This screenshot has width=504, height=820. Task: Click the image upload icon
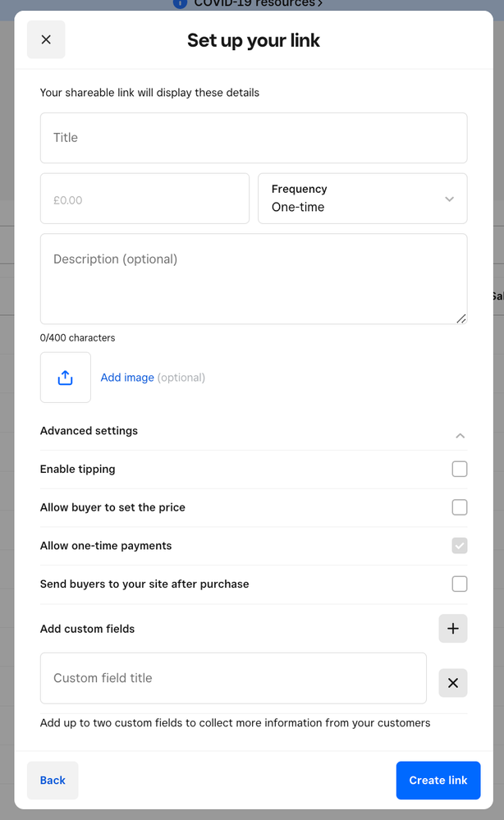click(65, 377)
